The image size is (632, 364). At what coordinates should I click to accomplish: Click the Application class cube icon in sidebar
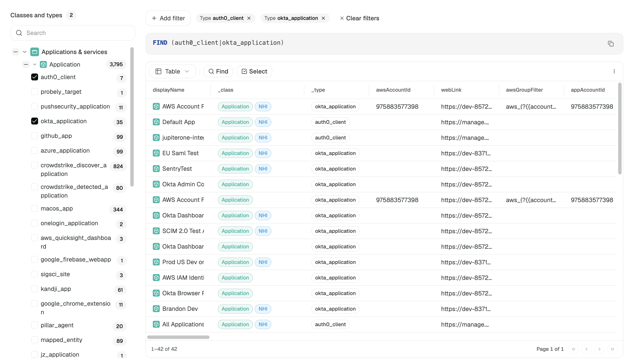43,64
